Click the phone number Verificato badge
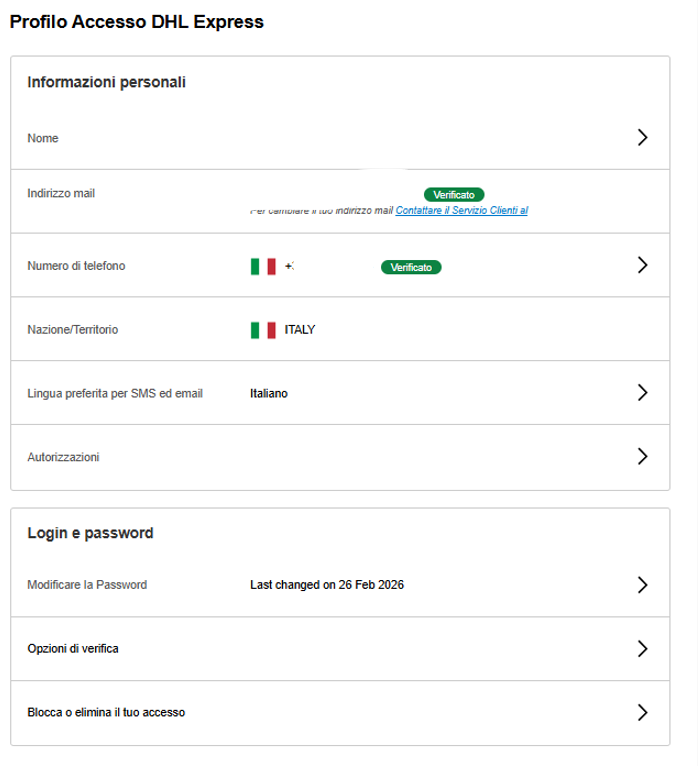 (x=411, y=267)
